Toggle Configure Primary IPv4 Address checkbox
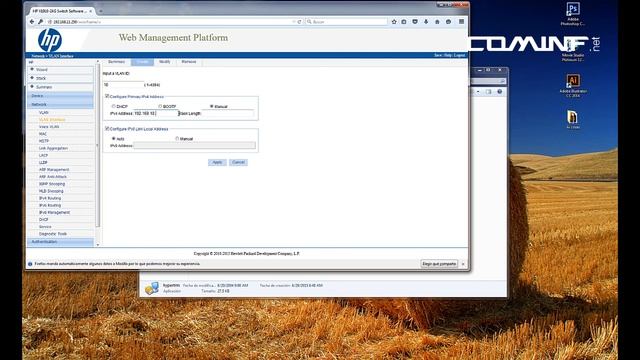The image size is (640, 360). click(x=107, y=96)
